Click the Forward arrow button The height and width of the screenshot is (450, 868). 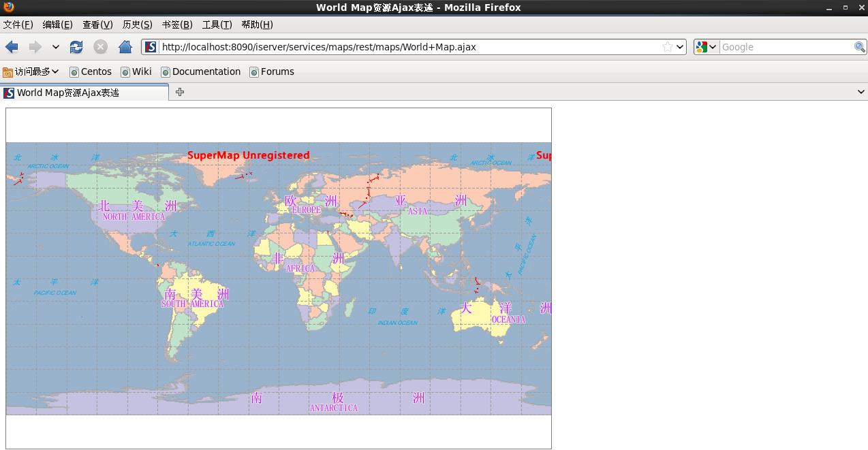click(35, 47)
